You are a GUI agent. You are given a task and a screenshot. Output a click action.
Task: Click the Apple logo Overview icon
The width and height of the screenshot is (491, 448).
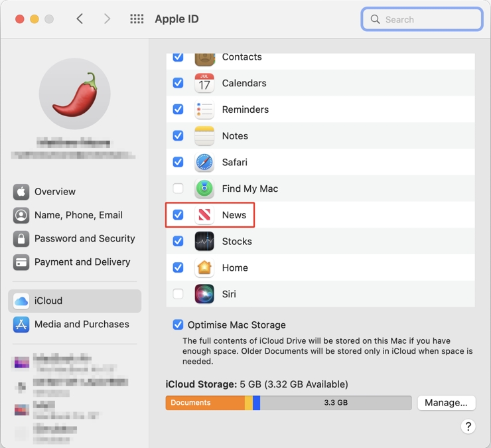point(21,192)
